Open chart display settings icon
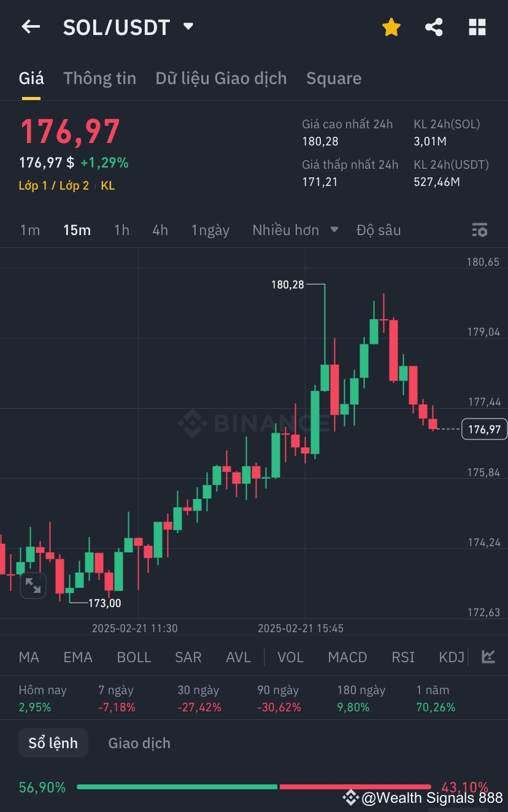The width and height of the screenshot is (508, 812). coord(479,230)
